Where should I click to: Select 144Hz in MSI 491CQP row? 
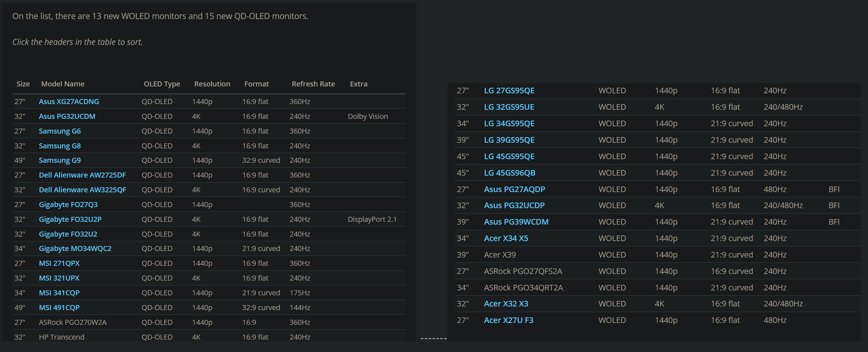300,307
